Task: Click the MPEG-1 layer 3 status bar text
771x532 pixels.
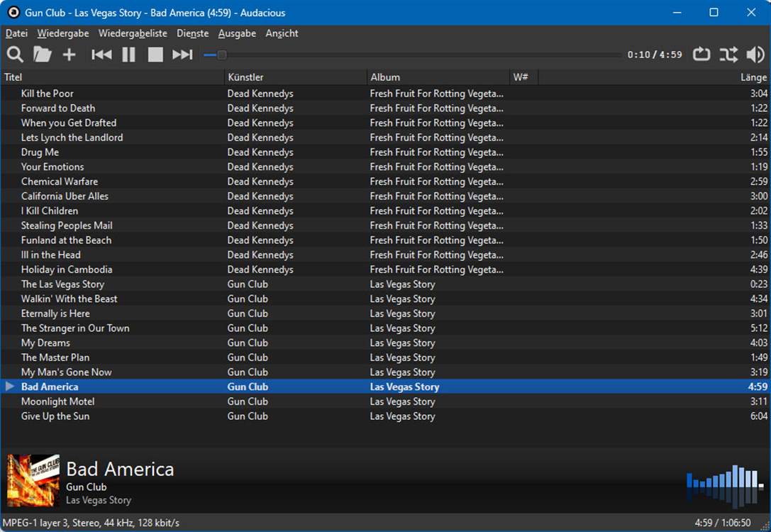Action: coord(91,523)
